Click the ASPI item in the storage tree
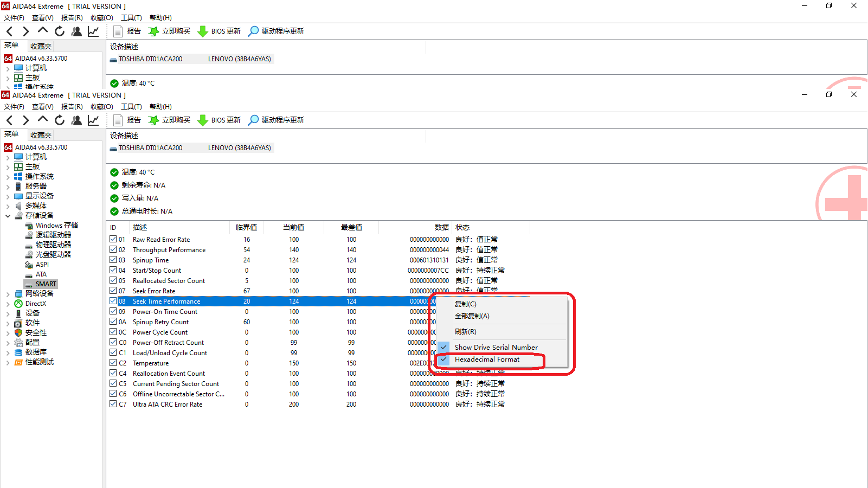This screenshot has height=488, width=868. 42,265
